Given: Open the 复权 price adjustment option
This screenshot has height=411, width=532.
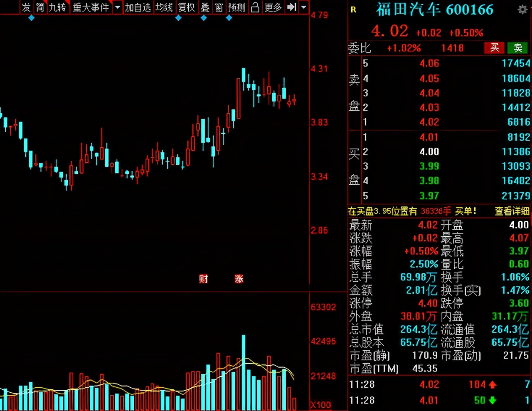Looking at the screenshot, I should pyautogui.click(x=187, y=7).
